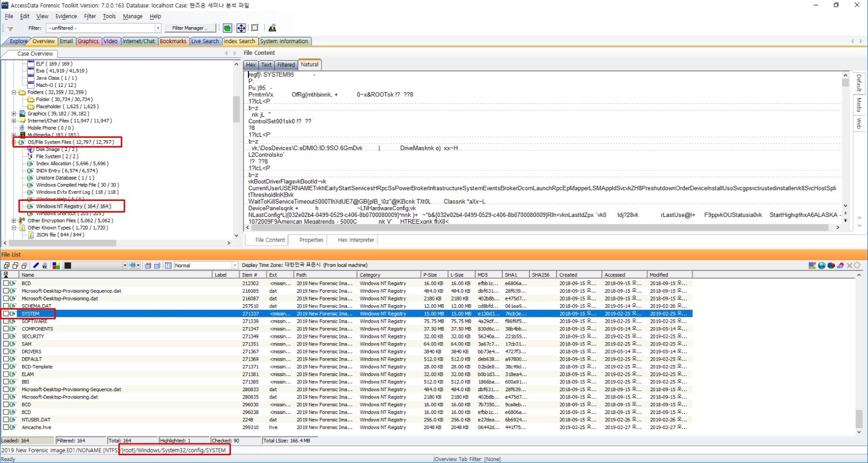Check the box for the SOFTWARE file
The width and height of the screenshot is (868, 463).
pos(6,321)
